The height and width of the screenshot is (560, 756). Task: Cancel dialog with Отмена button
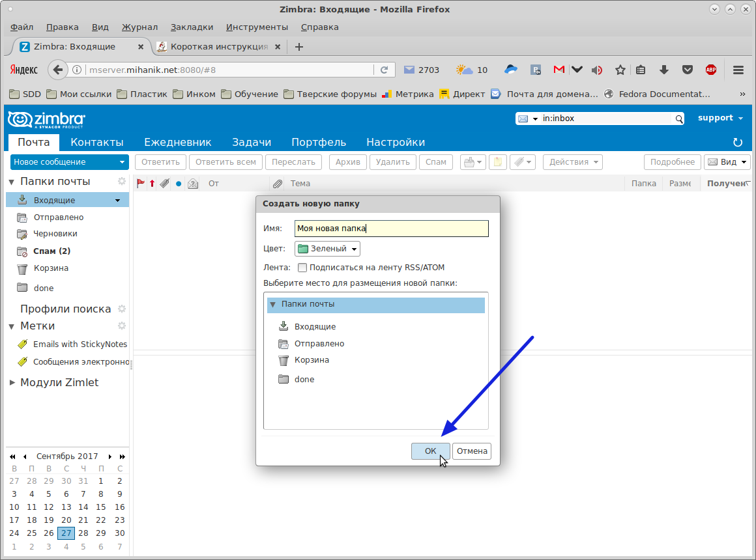(x=472, y=451)
